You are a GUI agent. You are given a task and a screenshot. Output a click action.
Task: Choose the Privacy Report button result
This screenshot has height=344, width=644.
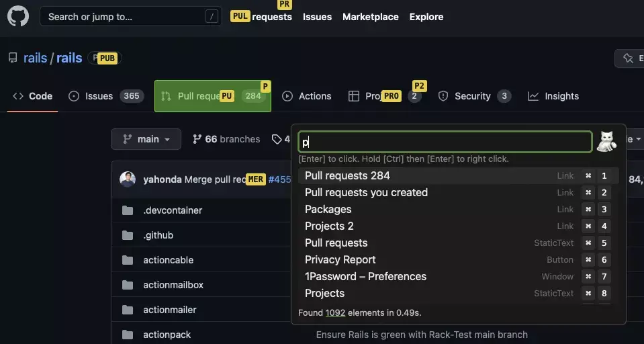(340, 259)
